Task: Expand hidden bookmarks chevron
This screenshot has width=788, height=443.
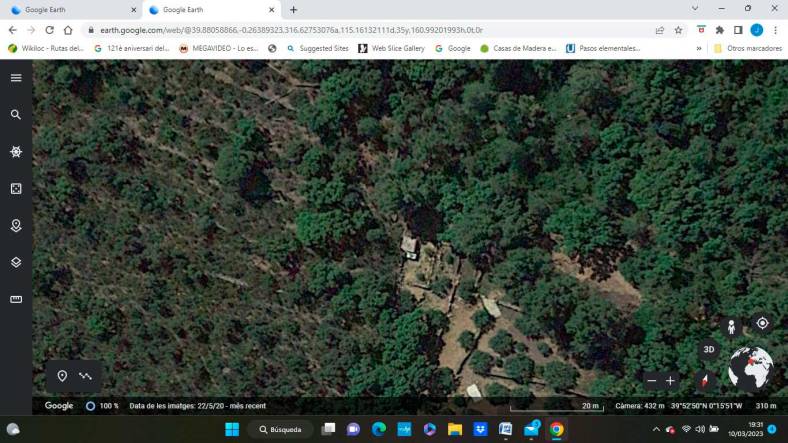Action: (x=699, y=48)
